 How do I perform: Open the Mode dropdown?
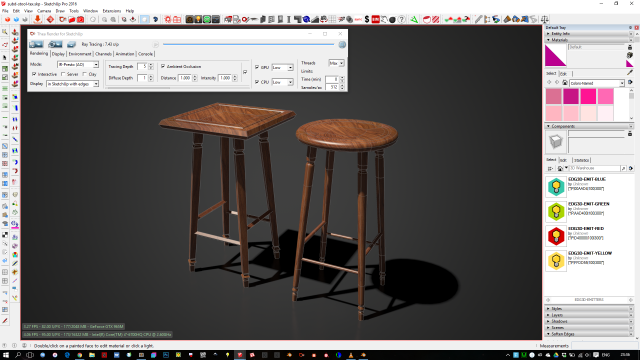pyautogui.click(x=78, y=64)
